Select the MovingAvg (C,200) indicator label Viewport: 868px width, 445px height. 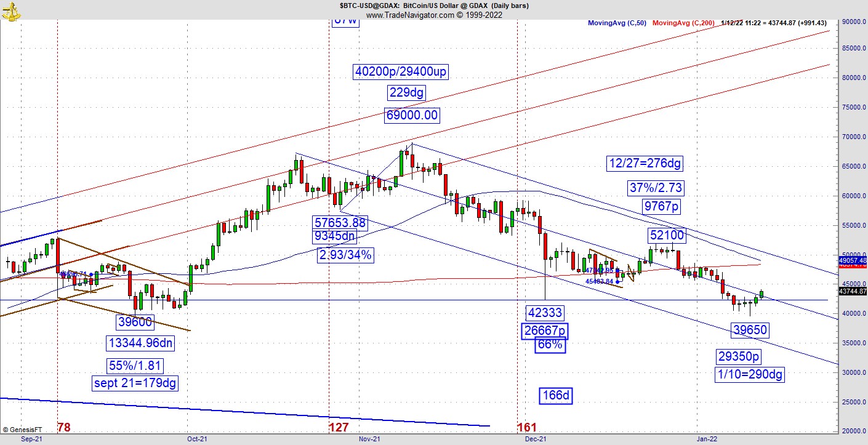click(683, 23)
